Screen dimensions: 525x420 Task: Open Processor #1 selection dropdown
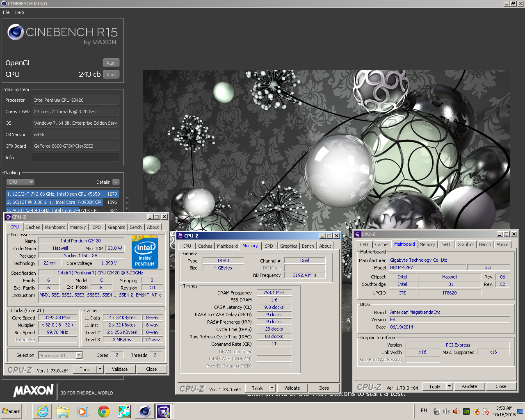click(60, 355)
